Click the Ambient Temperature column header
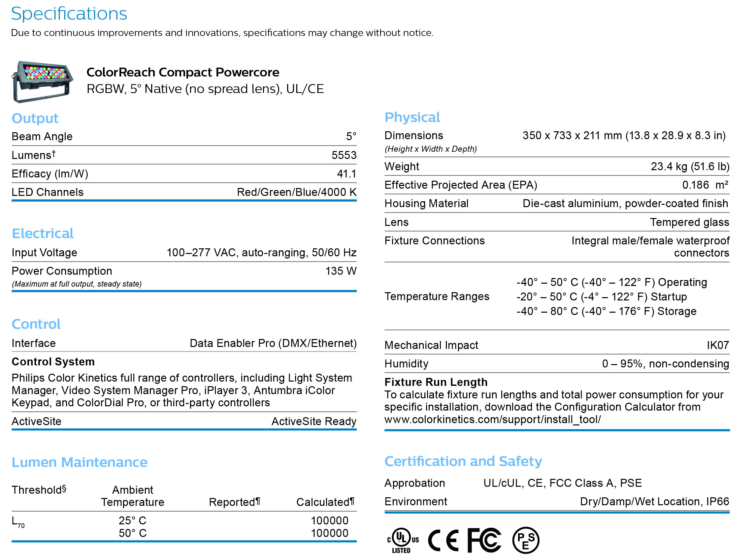756x559 pixels. [133, 496]
